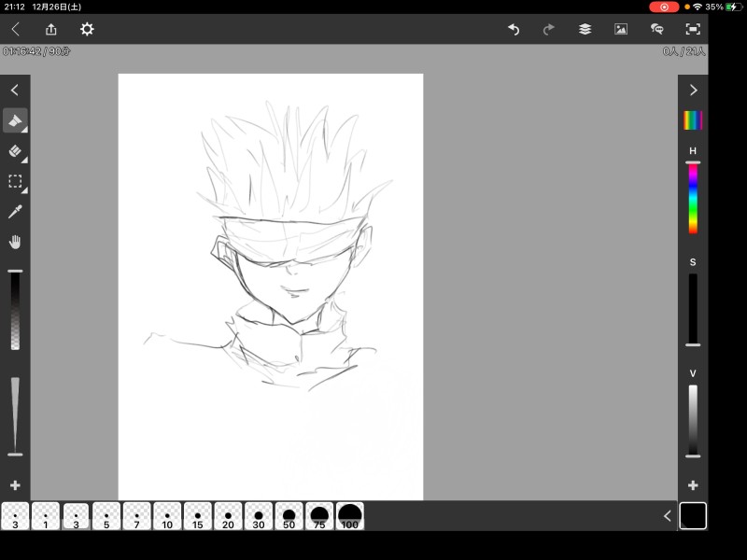Image resolution: width=747 pixels, height=560 pixels.
Task: Open the image insert icon
Action: pos(621,30)
